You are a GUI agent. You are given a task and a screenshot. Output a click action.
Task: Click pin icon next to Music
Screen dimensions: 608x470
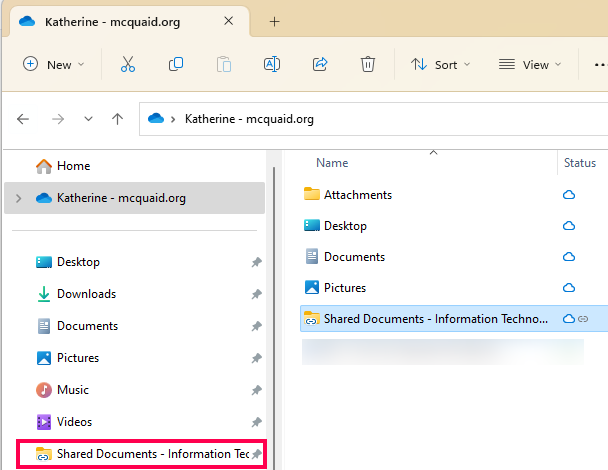pyautogui.click(x=256, y=390)
